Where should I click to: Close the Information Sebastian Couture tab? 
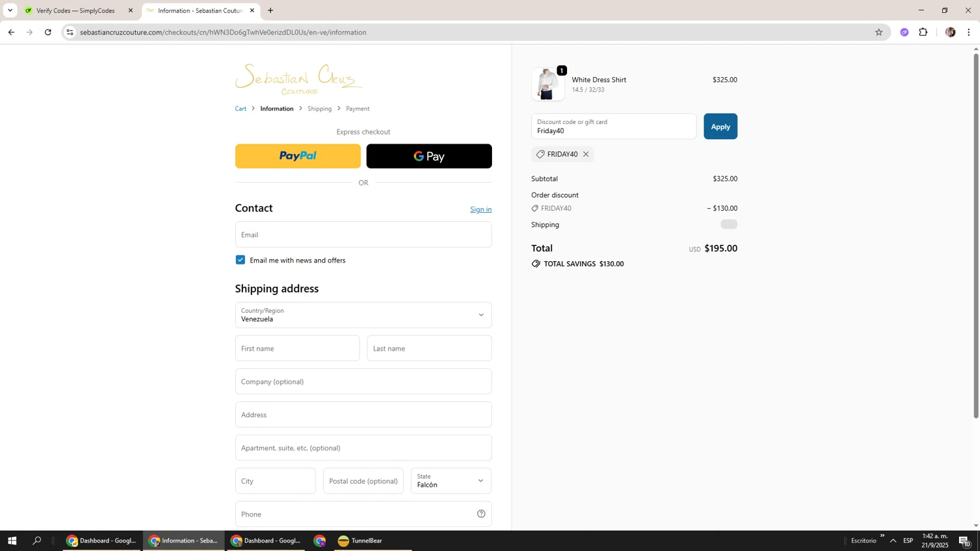[x=252, y=10]
